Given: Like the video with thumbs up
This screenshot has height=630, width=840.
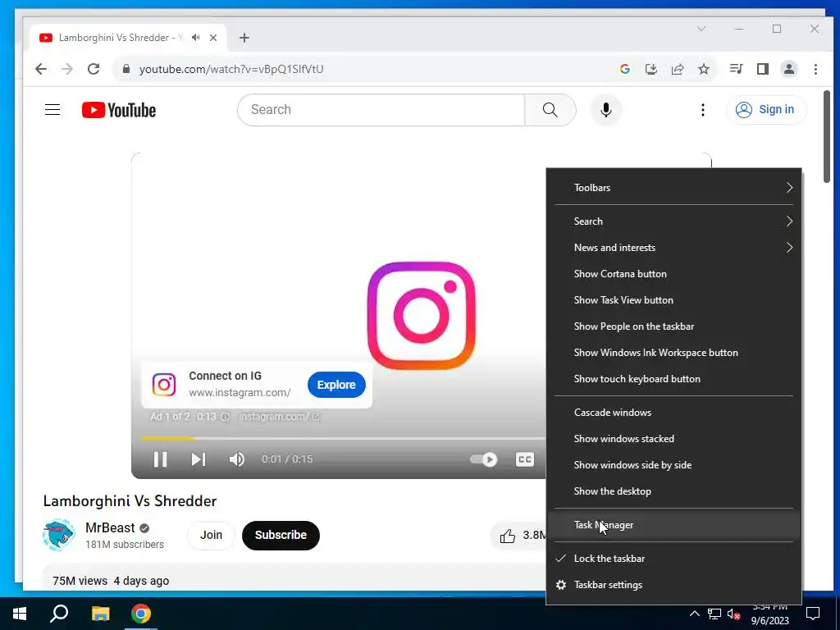Looking at the screenshot, I should pyautogui.click(x=507, y=535).
